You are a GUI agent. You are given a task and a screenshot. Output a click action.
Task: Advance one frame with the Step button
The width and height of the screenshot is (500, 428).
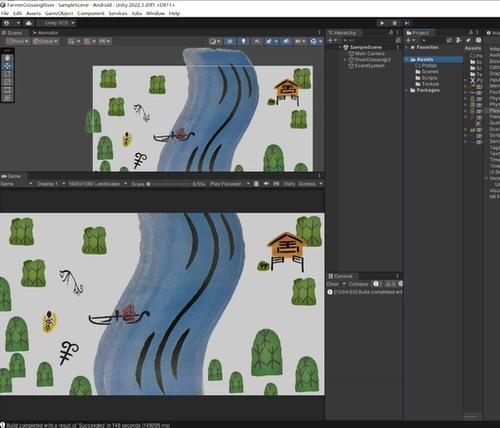point(407,23)
